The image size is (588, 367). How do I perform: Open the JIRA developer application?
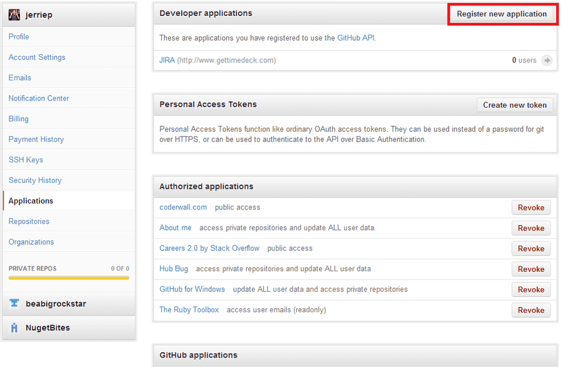click(167, 60)
